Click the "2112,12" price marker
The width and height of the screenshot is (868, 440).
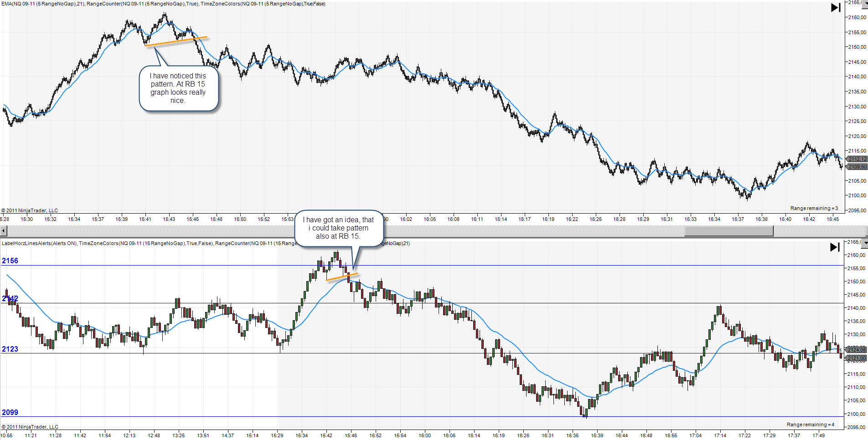[857, 159]
